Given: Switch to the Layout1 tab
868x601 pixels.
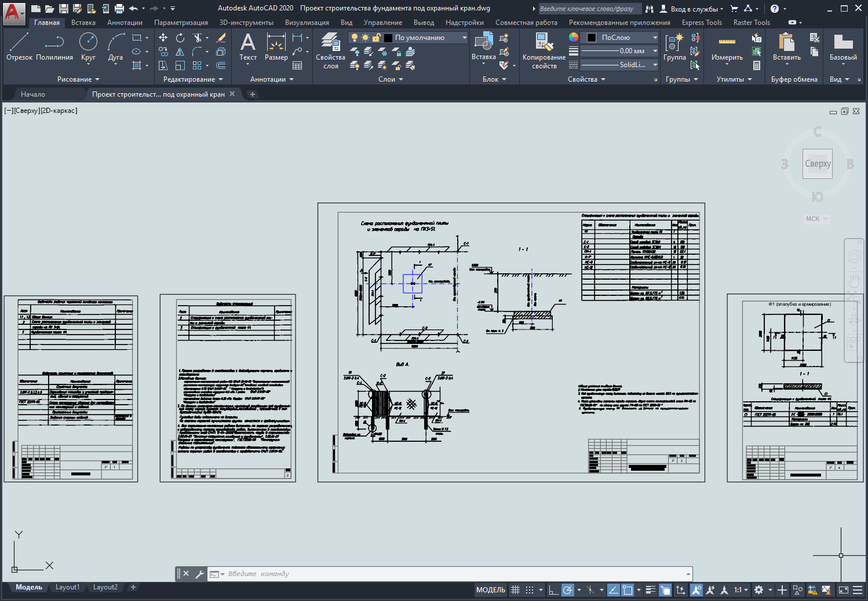Looking at the screenshot, I should click(x=67, y=587).
